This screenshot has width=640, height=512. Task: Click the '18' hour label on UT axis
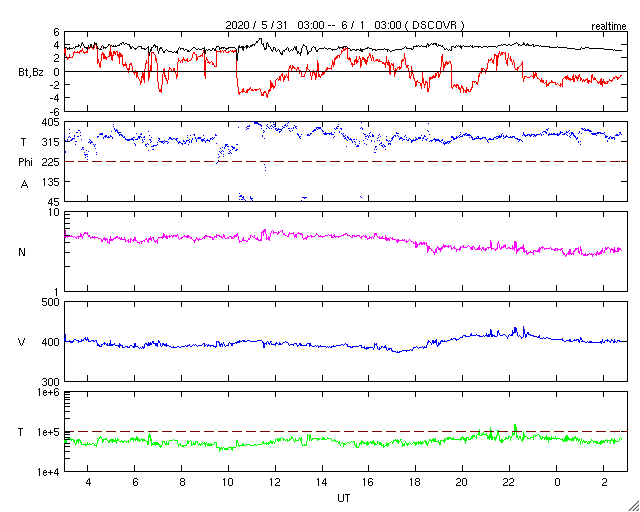click(416, 482)
